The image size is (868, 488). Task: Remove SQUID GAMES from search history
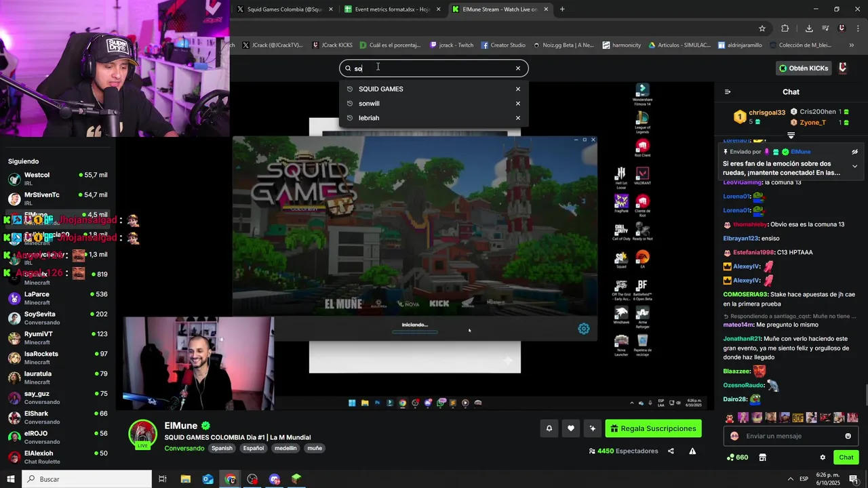coord(518,89)
